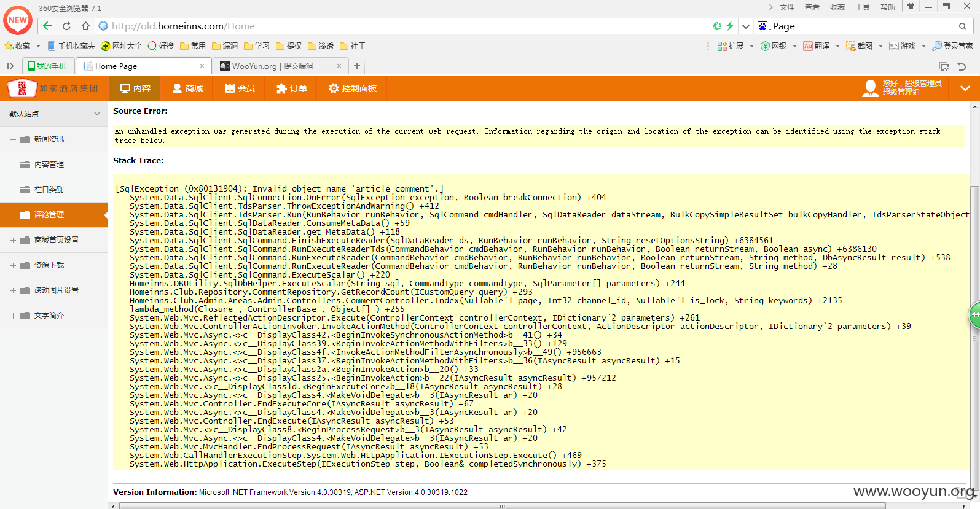Open 好搜 bookmark
The image size is (980, 509).
161,46
